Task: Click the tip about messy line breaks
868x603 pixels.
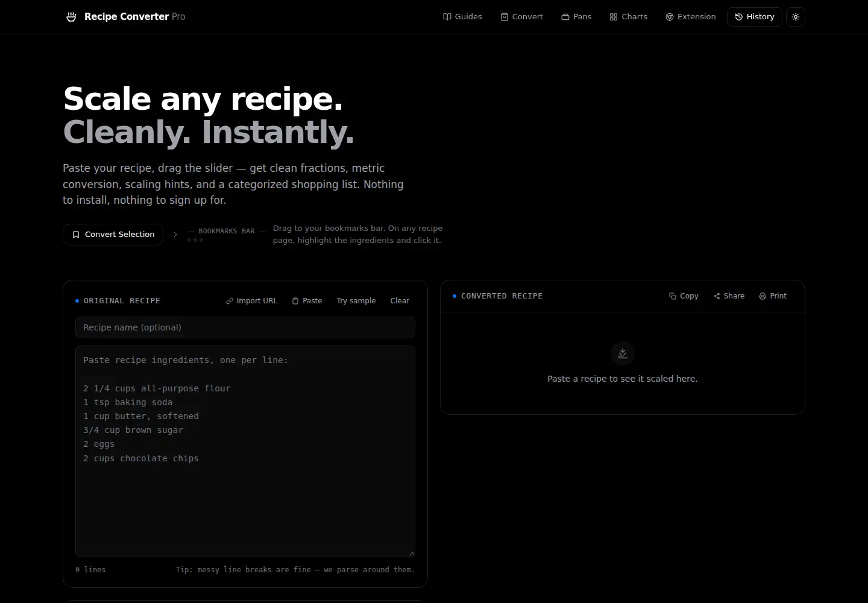Action: click(295, 570)
